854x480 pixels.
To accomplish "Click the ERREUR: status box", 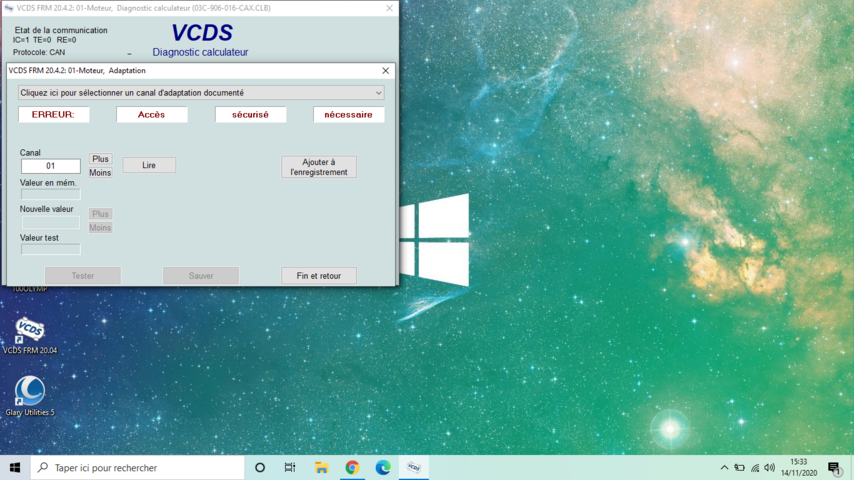I will [x=53, y=114].
